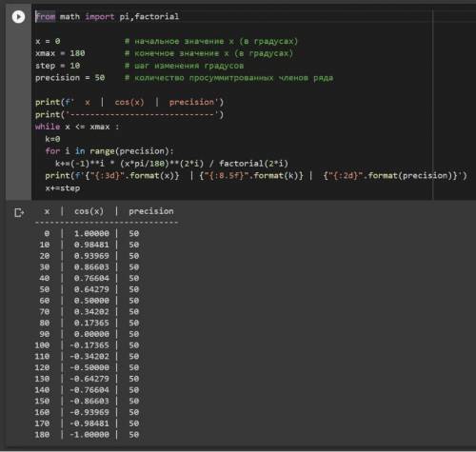Click output value 0.64279 in row 50
This screenshot has height=452, width=476.
point(91,289)
